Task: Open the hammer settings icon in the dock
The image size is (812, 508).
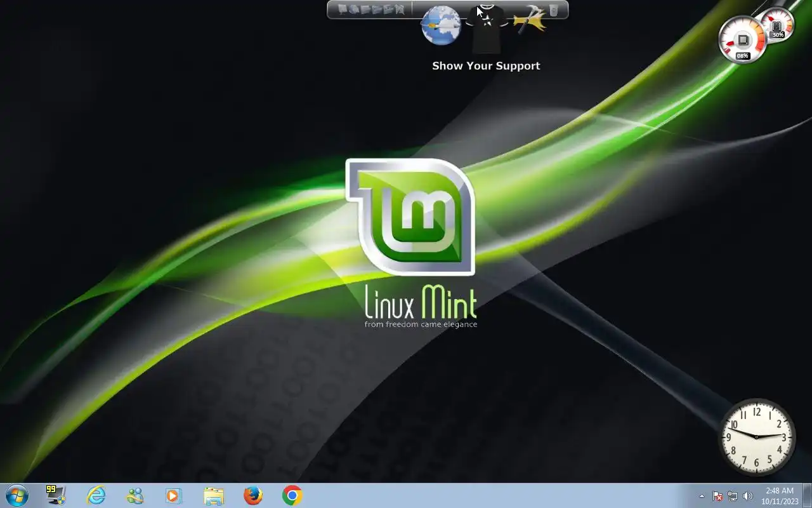Action: tap(530, 20)
